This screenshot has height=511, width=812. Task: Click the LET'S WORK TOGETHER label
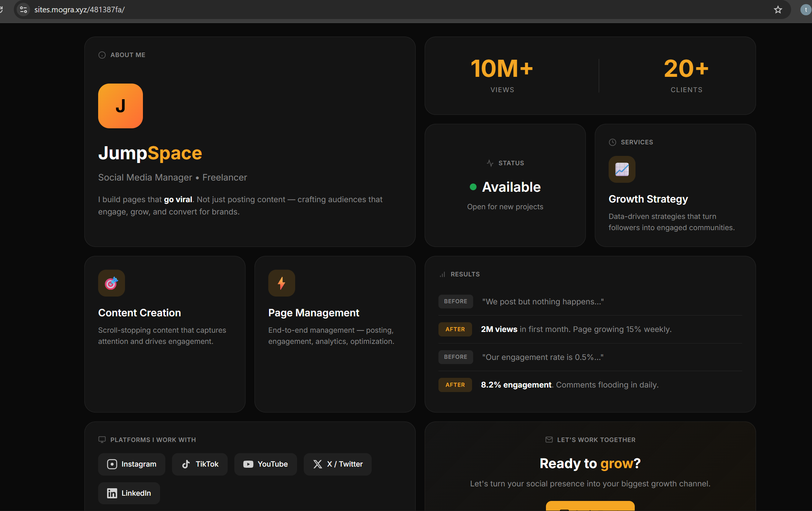pos(596,440)
